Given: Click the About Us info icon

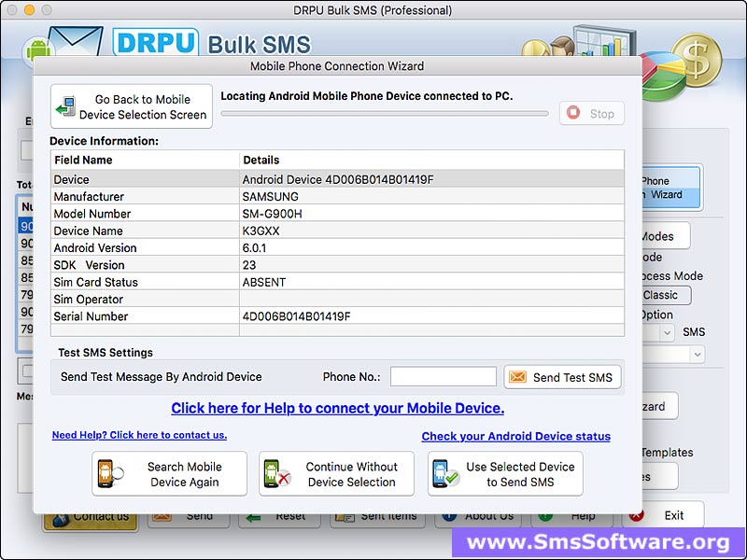Looking at the screenshot, I should (x=450, y=514).
